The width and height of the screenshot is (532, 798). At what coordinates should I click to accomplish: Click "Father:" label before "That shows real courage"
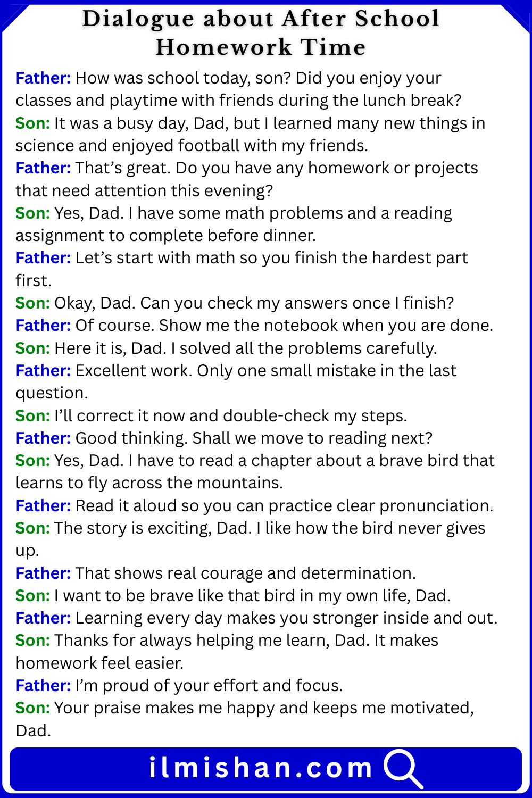43,573
